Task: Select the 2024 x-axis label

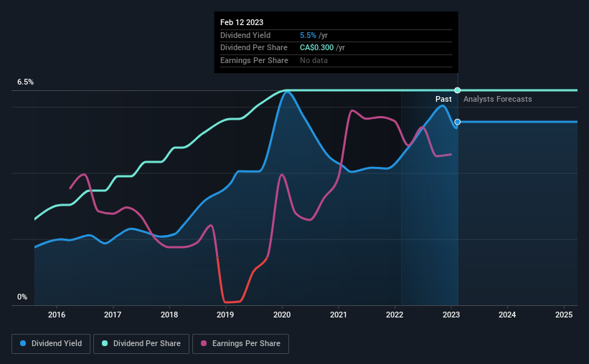Action: tap(507, 315)
